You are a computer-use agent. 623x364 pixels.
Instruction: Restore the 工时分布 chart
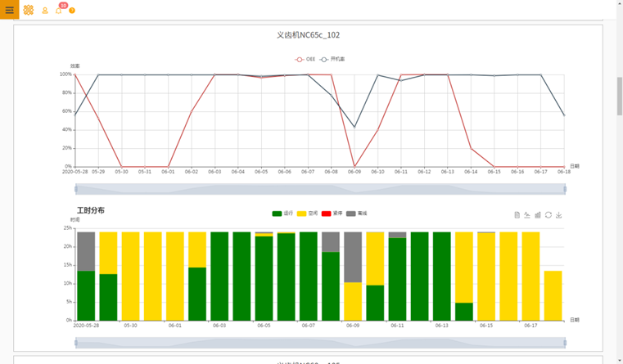(549, 215)
